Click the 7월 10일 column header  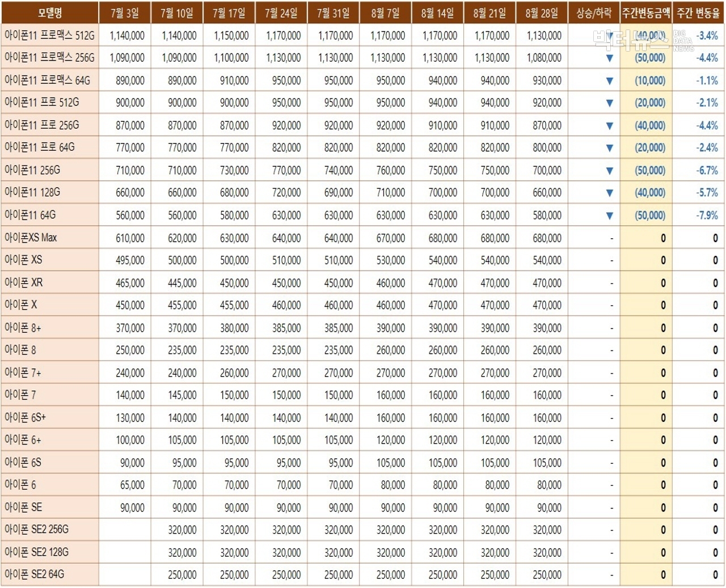(x=177, y=12)
